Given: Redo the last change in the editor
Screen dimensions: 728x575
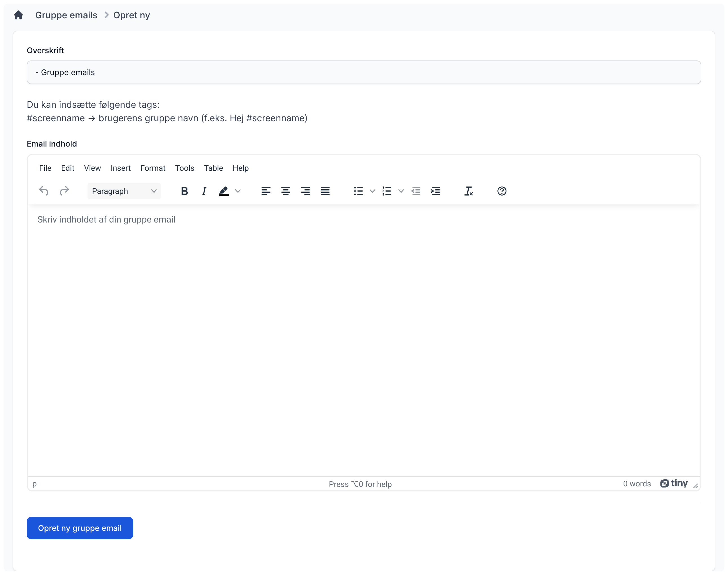Looking at the screenshot, I should [65, 191].
